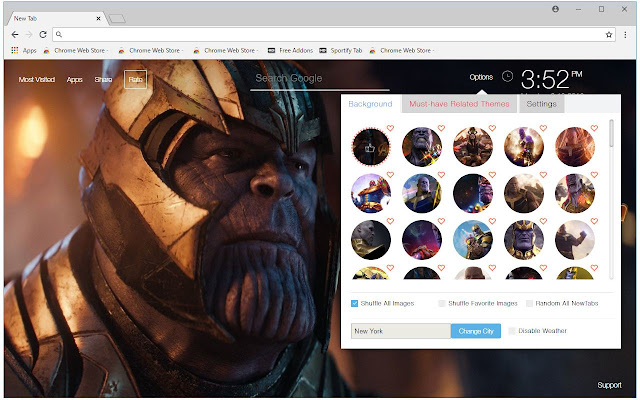Click the New York city input field

coord(400,331)
